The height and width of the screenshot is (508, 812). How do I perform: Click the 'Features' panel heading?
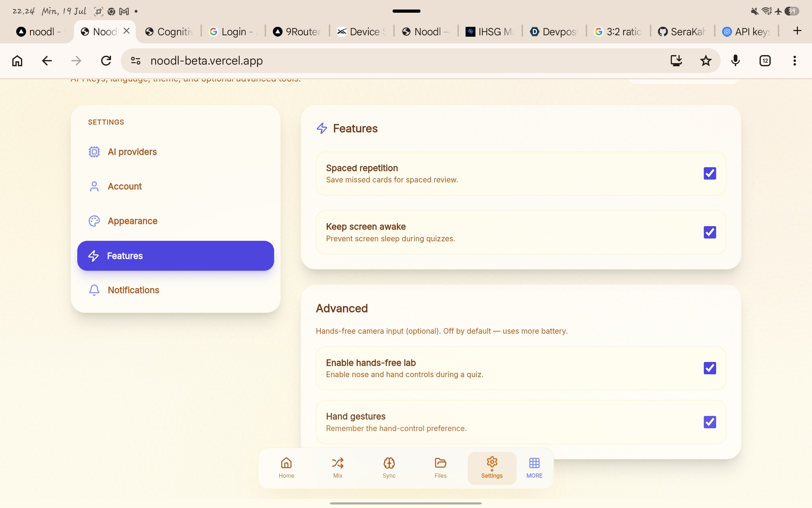[x=355, y=128]
